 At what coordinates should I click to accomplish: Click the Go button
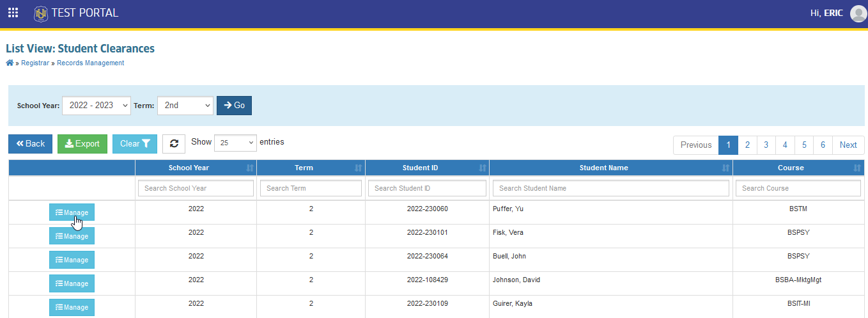click(234, 106)
